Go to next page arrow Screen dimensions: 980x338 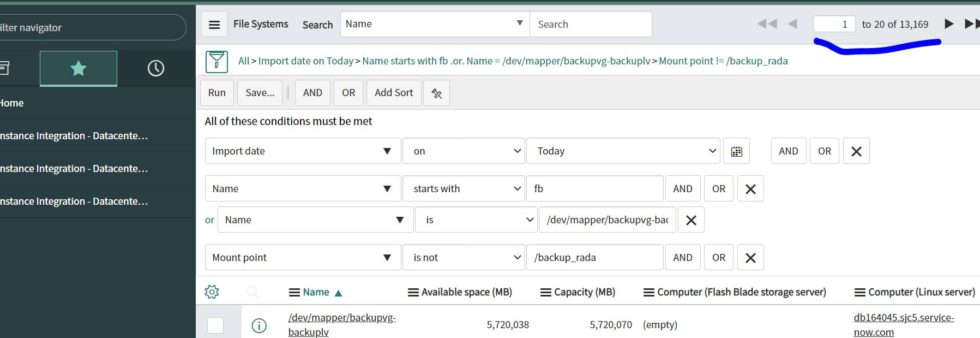[948, 24]
